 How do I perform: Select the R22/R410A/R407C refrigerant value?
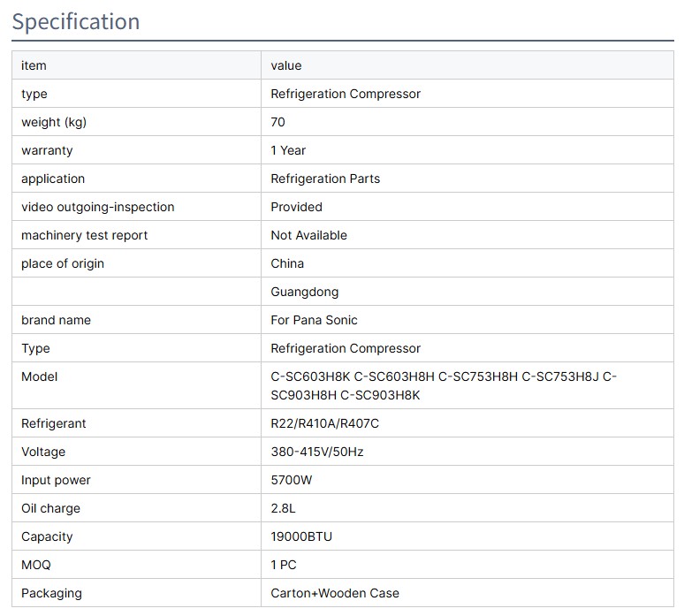tap(325, 423)
